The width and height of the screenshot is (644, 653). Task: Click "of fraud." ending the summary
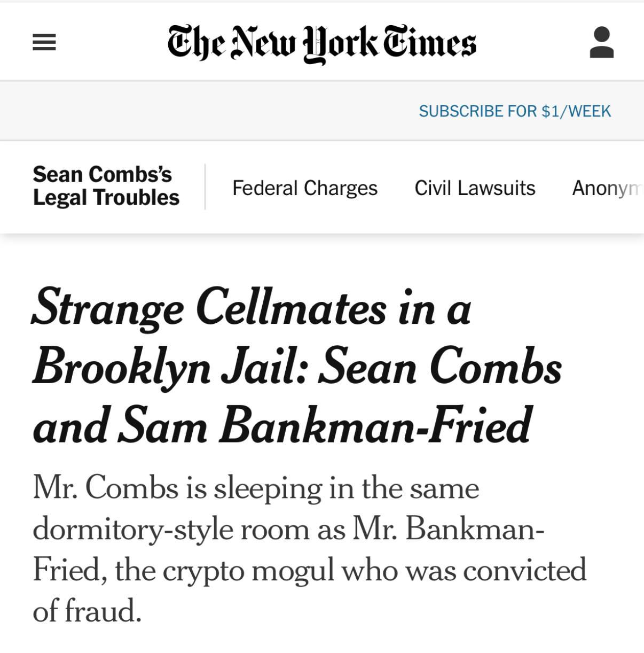tap(87, 610)
